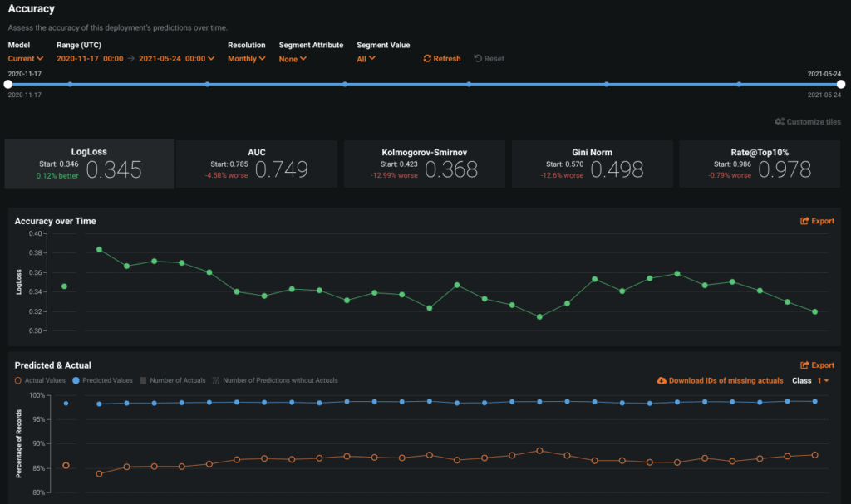Click the 0.30 tick label on LogLoss axis

click(x=35, y=330)
